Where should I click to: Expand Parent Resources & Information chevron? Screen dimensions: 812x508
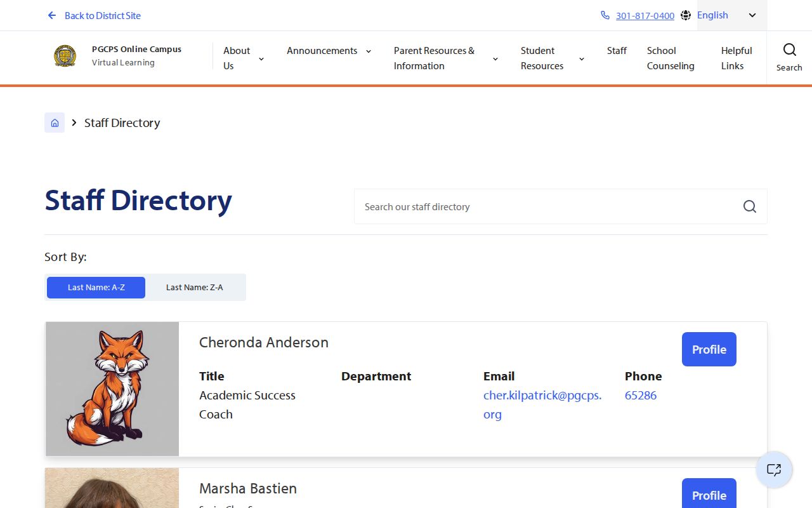pos(495,59)
